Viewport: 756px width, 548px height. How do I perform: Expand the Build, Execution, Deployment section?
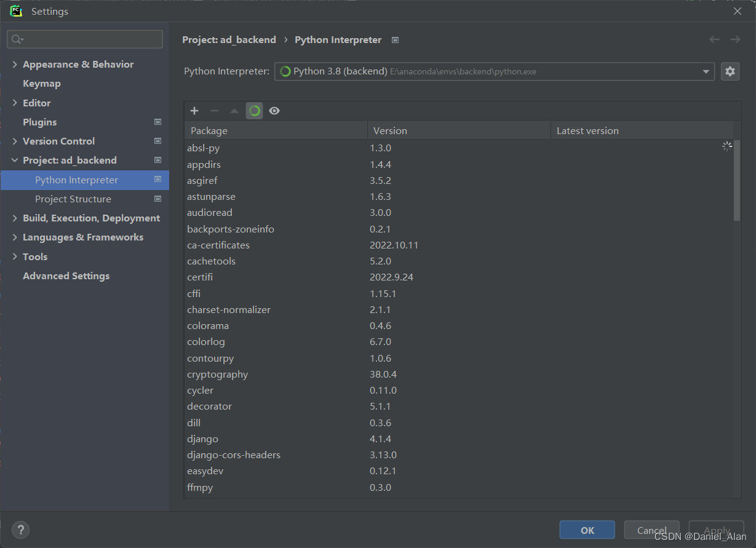(x=15, y=218)
